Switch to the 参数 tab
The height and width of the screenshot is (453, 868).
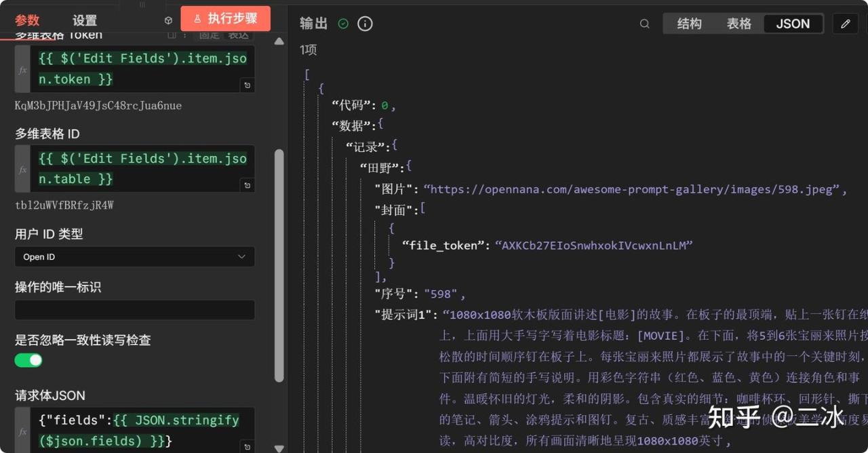pyautogui.click(x=27, y=20)
